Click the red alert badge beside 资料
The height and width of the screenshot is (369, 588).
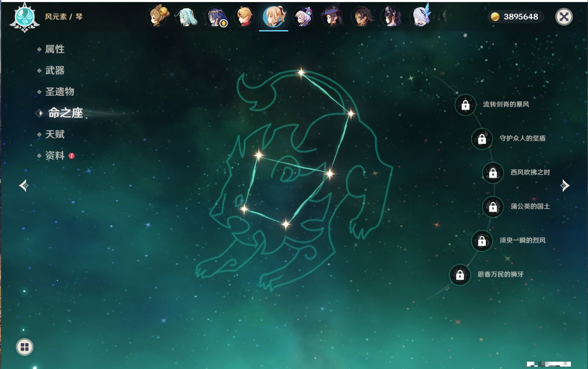72,156
